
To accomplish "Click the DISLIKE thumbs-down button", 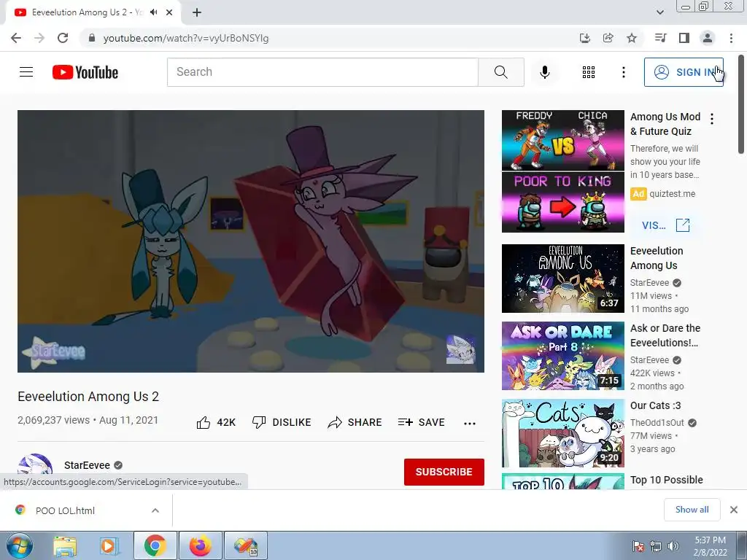I will pyautogui.click(x=282, y=422).
